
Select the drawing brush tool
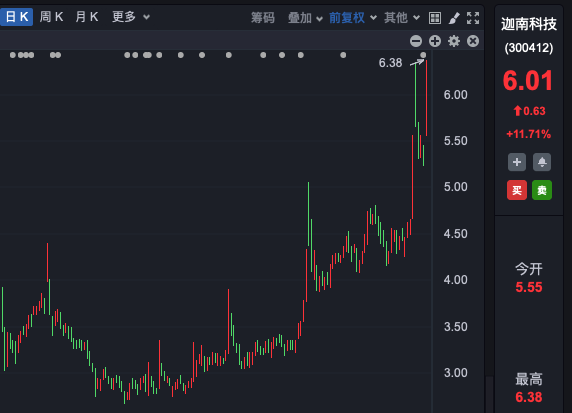click(454, 18)
